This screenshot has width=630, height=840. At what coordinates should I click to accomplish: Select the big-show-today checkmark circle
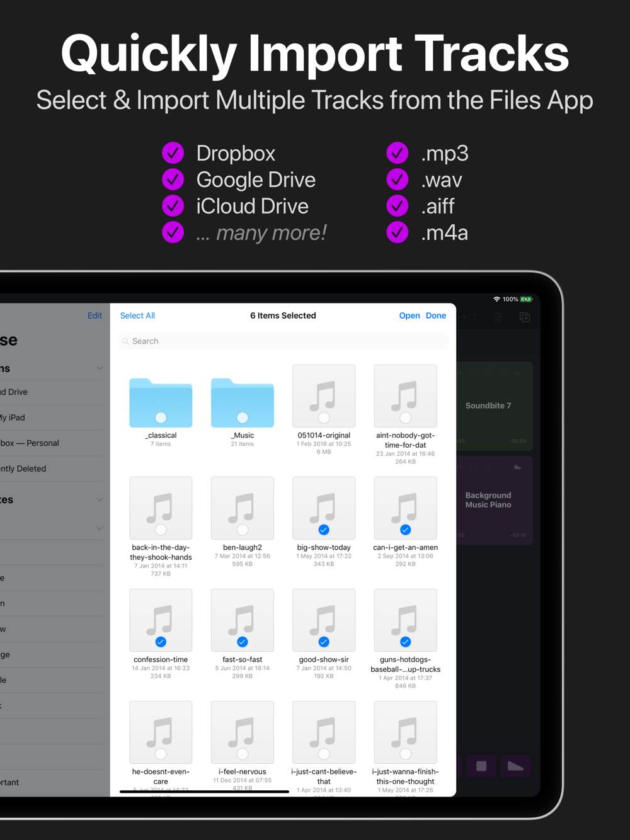324,530
